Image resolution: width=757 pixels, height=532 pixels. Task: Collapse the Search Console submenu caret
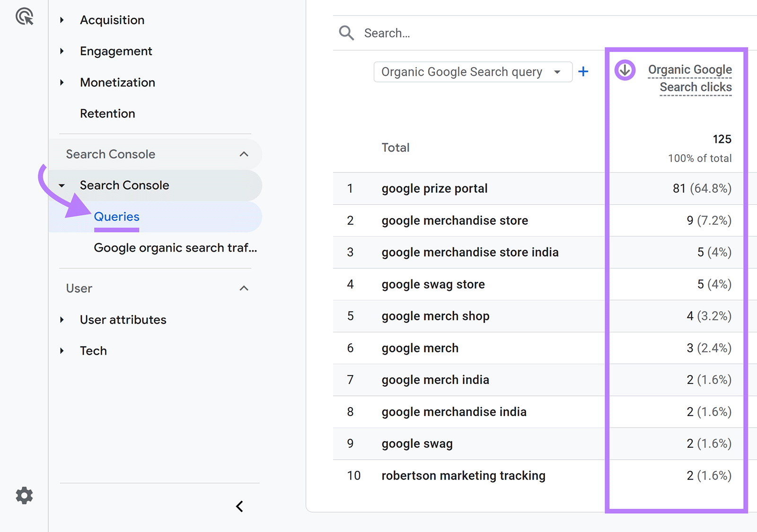click(x=62, y=185)
